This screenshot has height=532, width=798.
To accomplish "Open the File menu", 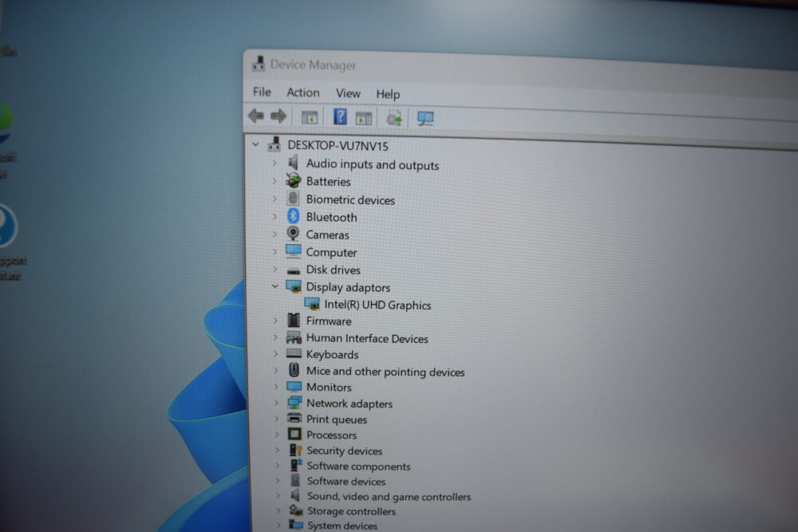I will coord(262,92).
